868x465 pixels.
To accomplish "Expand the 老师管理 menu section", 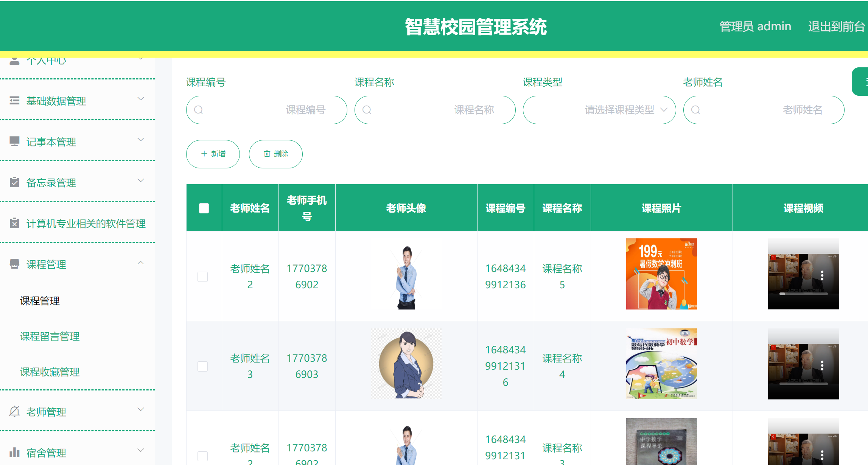I will tap(140, 409).
